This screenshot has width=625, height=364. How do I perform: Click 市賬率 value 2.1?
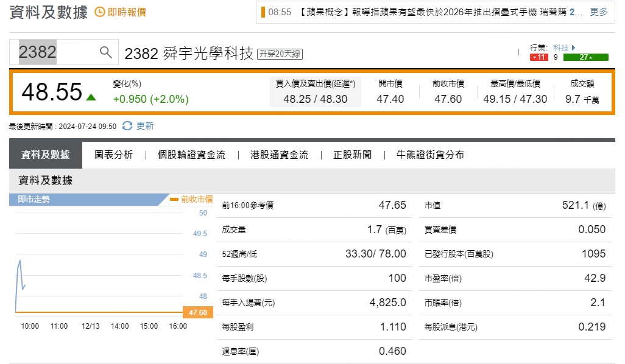(x=598, y=303)
